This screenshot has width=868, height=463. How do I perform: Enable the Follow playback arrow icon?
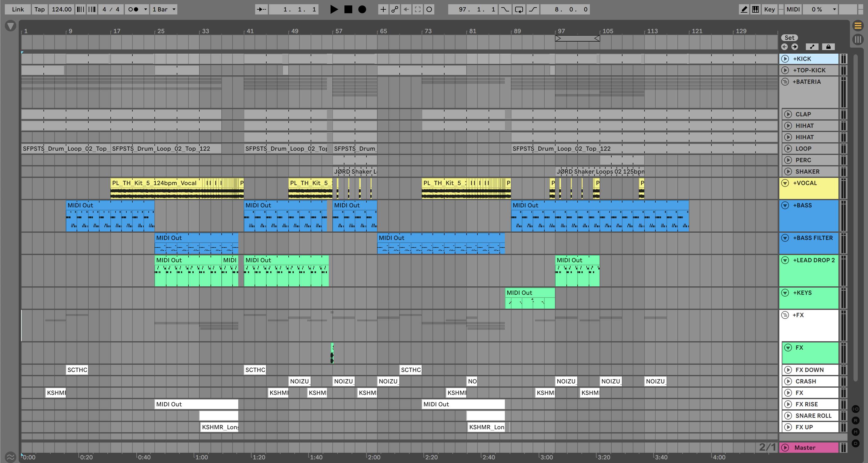coord(261,9)
